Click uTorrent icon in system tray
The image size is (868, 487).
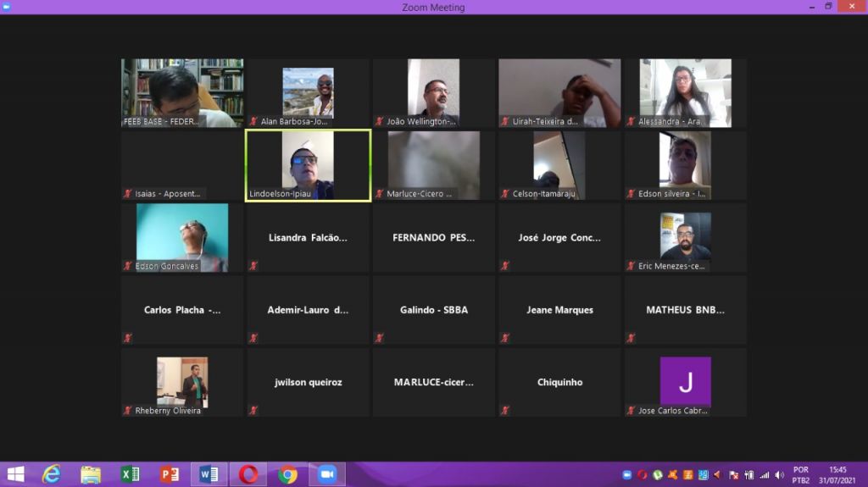coord(658,475)
